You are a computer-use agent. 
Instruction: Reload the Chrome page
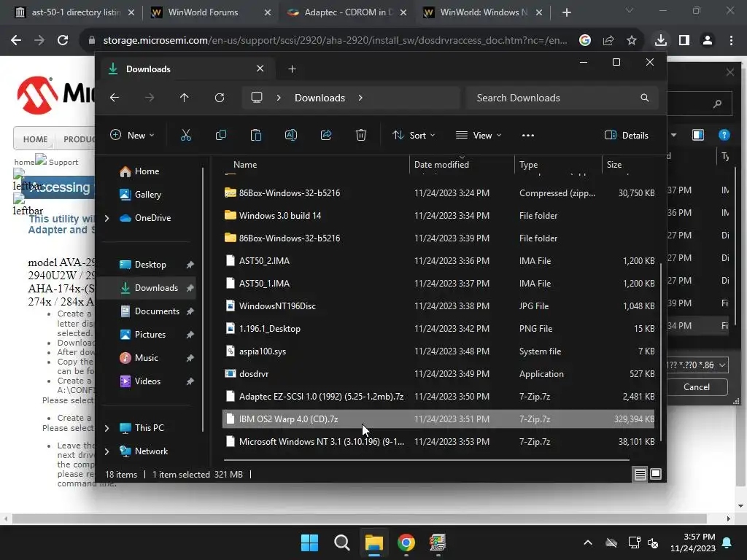pyautogui.click(x=63, y=41)
